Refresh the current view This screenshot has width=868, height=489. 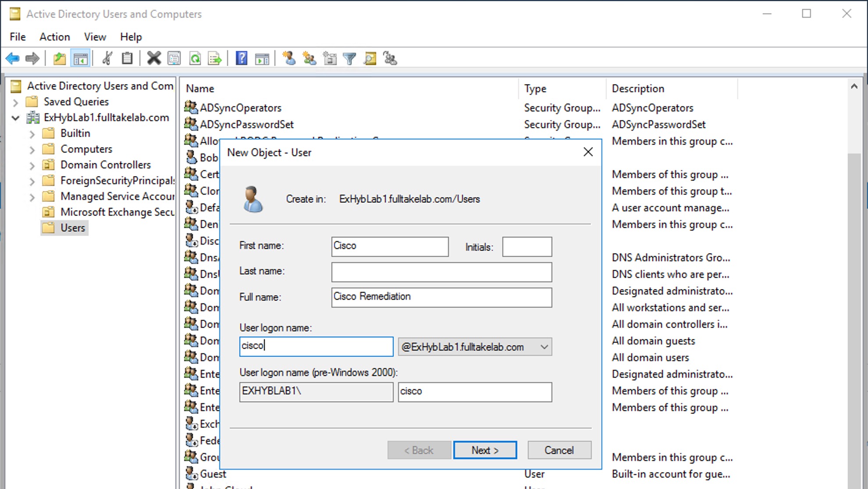pyautogui.click(x=196, y=58)
